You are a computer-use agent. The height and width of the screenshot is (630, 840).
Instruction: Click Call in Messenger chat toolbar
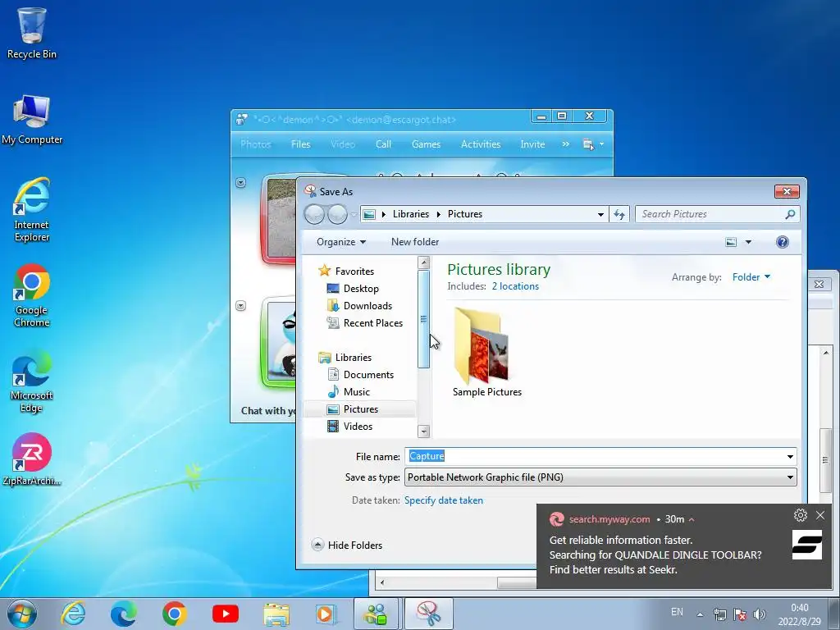[383, 144]
